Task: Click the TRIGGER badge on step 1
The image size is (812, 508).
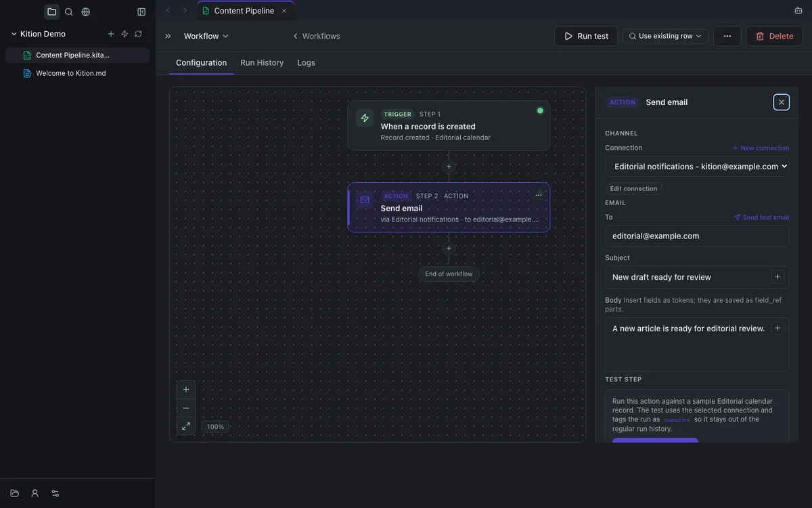Action: [398, 114]
